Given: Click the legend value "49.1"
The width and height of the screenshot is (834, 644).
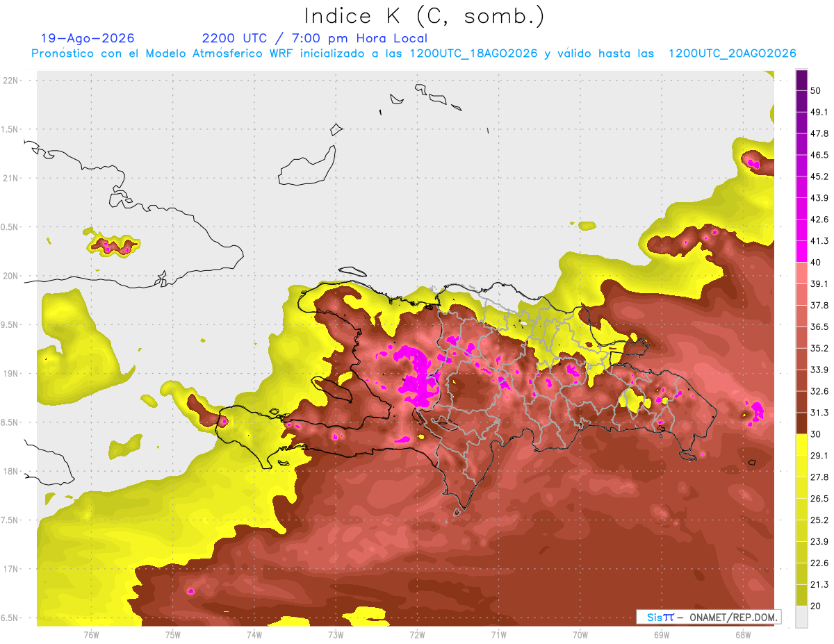Looking at the screenshot, I should click(819, 112).
